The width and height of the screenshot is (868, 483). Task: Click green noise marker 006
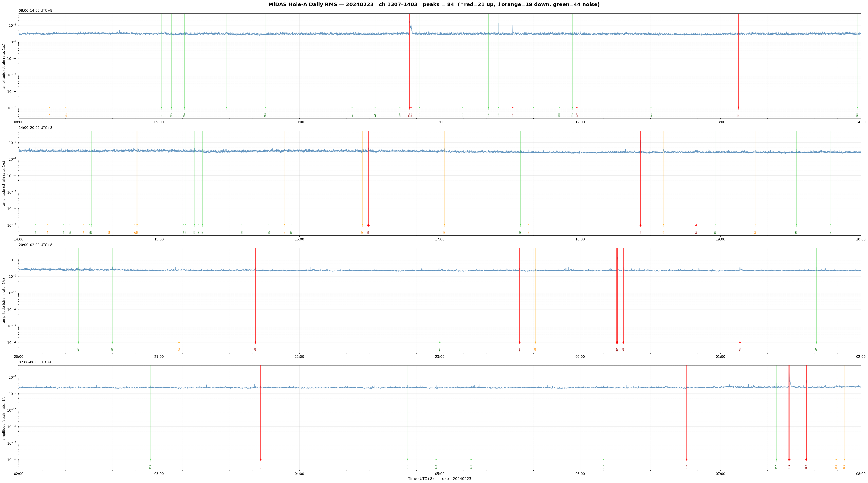click(265, 108)
